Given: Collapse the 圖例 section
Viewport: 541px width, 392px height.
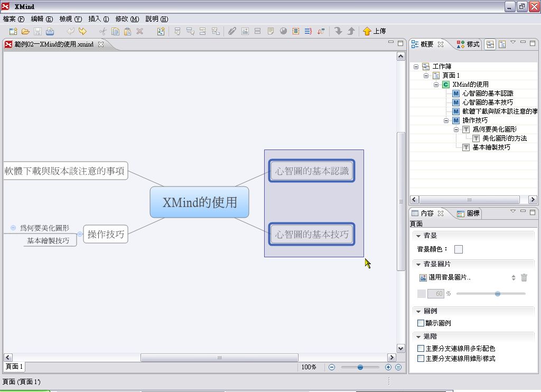Looking at the screenshot, I should (x=418, y=311).
